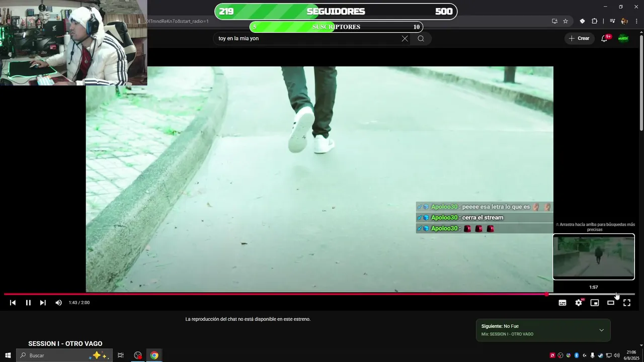644x362 pixels.
Task: Open the taskbar clock and date
Action: tap(631, 355)
